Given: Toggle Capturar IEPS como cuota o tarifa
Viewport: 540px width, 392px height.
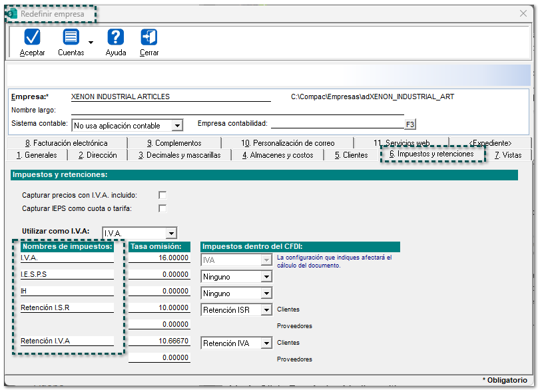Looking at the screenshot, I should (162, 208).
